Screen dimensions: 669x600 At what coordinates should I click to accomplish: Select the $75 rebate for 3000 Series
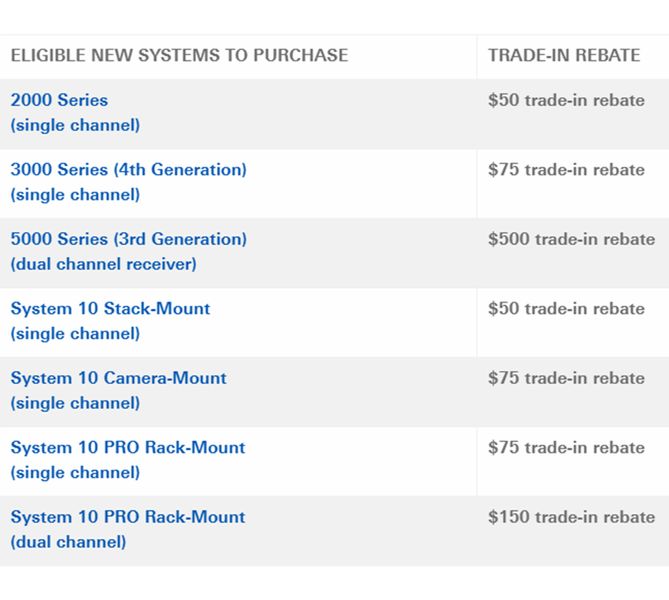pyautogui.click(x=567, y=170)
